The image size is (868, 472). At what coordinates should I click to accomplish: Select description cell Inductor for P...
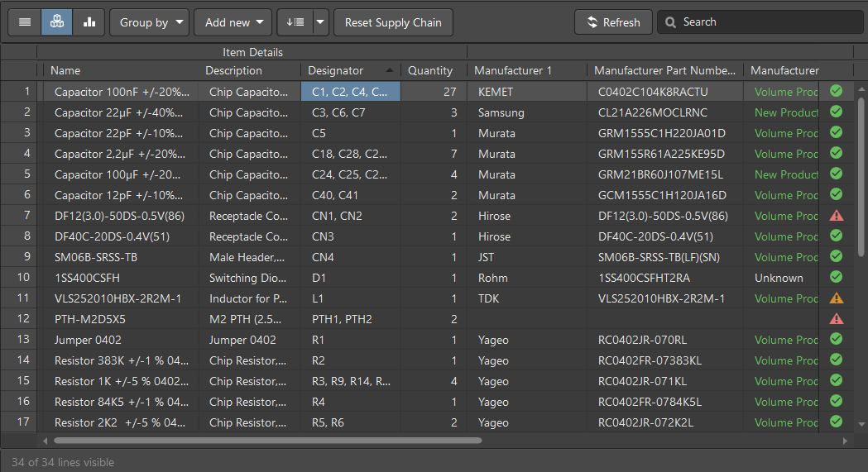tap(250, 298)
